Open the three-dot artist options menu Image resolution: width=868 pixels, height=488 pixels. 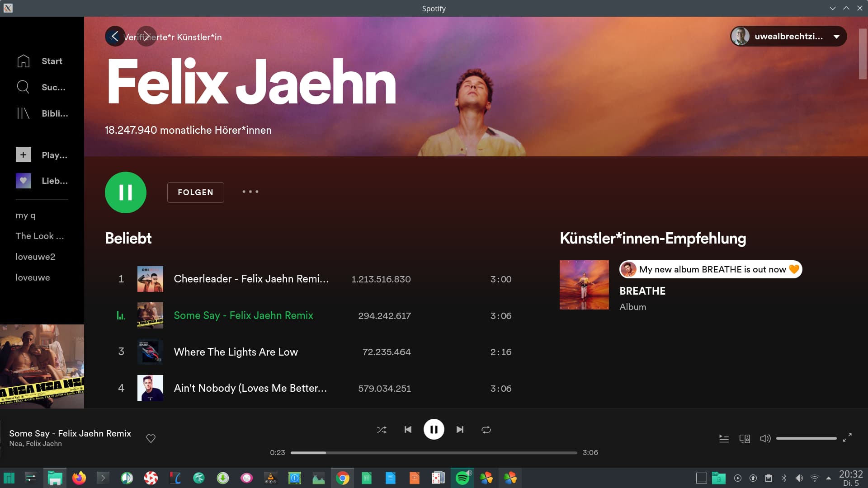250,192
